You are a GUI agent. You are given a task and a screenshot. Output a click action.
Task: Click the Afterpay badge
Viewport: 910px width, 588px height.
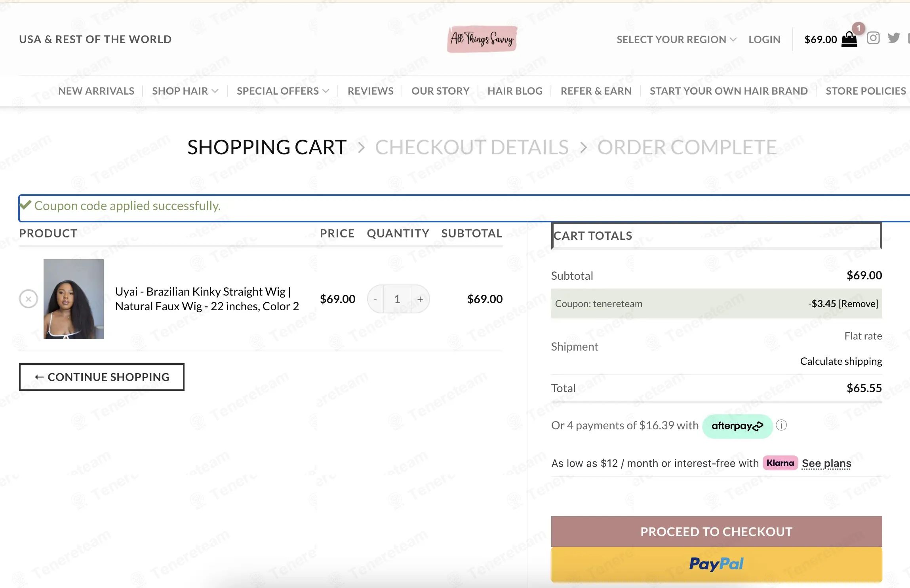click(x=737, y=426)
